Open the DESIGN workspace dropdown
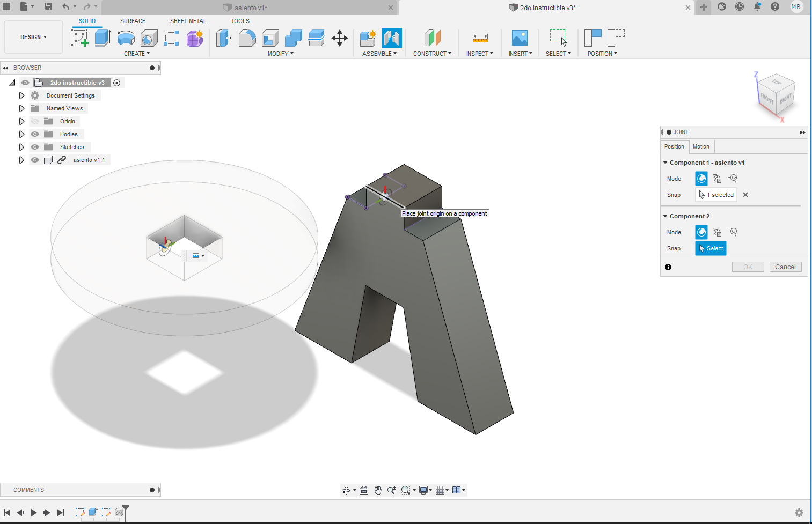Screen dimensions: 812x524 [34, 37]
